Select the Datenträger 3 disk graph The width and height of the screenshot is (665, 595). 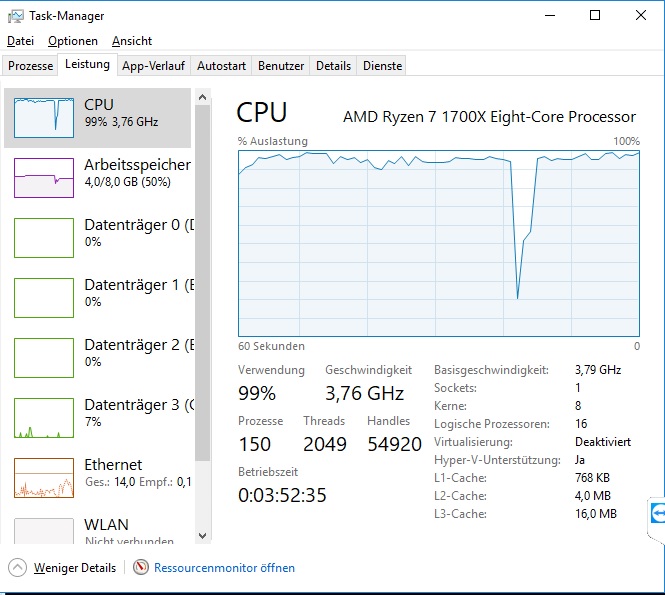point(44,418)
